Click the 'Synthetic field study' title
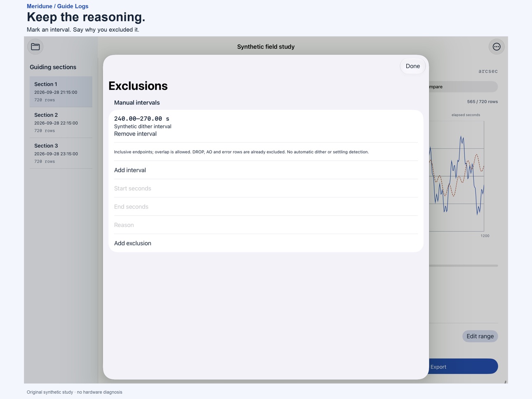Viewport: 532px width, 399px height. coord(266,47)
